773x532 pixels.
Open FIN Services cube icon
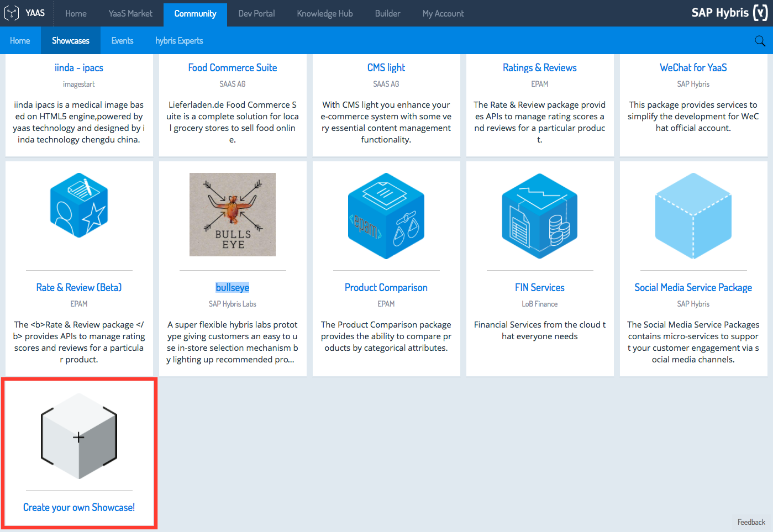540,215
